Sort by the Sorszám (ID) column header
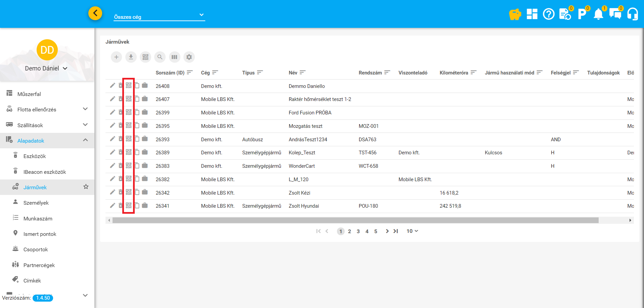 click(x=170, y=73)
